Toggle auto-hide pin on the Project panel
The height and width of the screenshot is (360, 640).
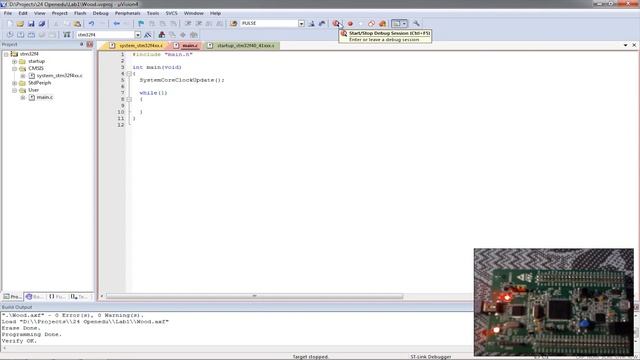[x=82, y=44]
